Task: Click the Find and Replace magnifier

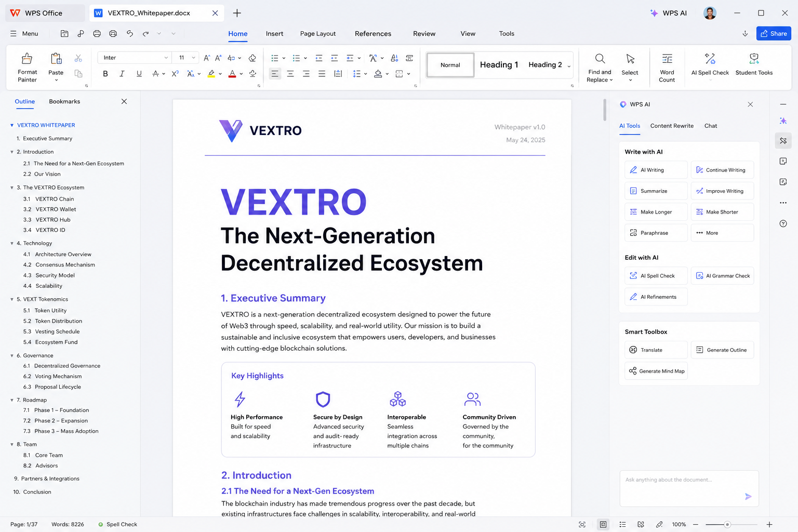Action: pyautogui.click(x=600, y=58)
